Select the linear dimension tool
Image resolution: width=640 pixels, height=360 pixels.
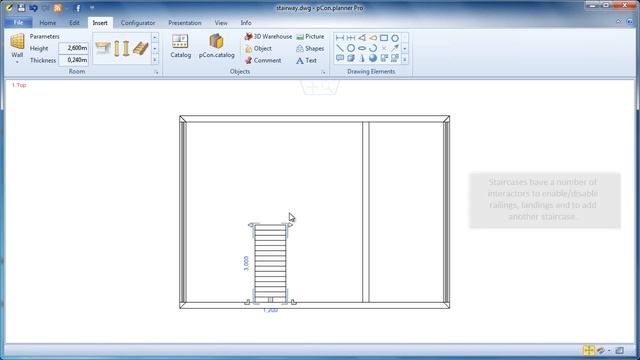click(x=340, y=38)
